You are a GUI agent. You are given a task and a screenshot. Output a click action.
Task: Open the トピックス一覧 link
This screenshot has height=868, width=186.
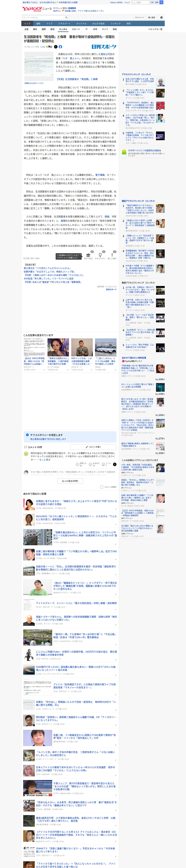pyautogui.click(x=155, y=29)
